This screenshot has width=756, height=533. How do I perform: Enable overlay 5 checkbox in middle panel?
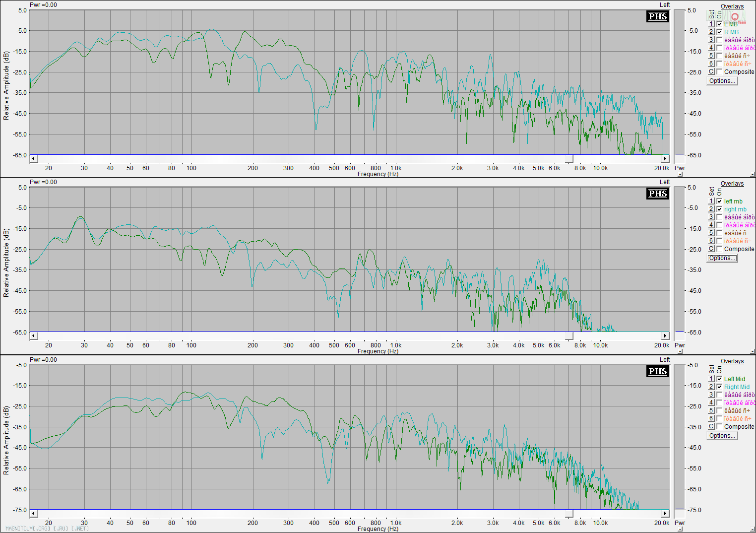(719, 233)
